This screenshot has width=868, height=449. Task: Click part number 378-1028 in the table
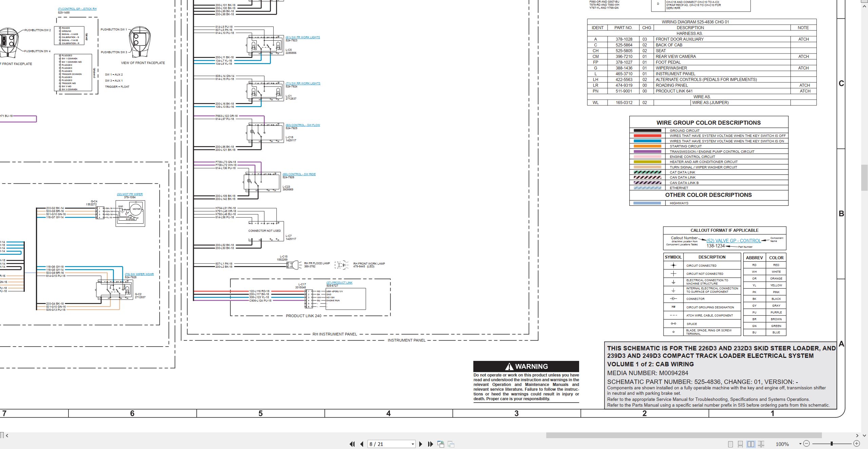point(624,39)
